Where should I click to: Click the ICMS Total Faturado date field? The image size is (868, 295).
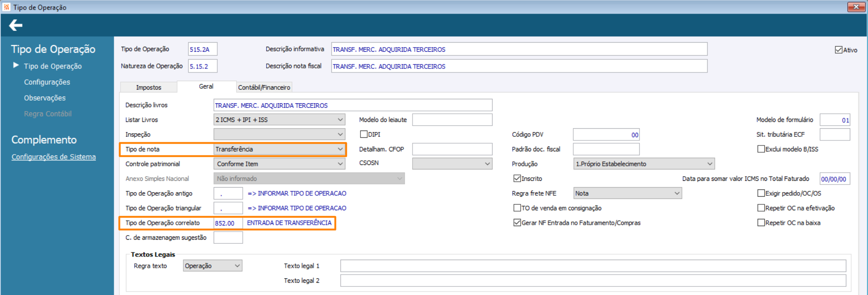(x=835, y=179)
